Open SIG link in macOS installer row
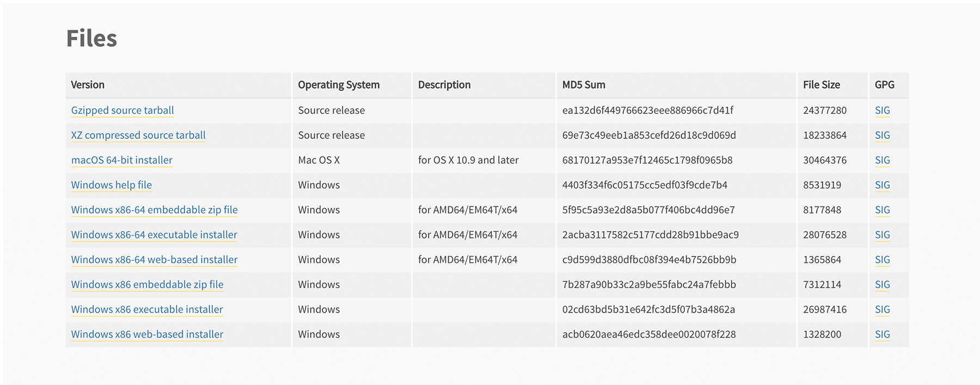Image resolution: width=980 pixels, height=385 pixels. (x=882, y=160)
